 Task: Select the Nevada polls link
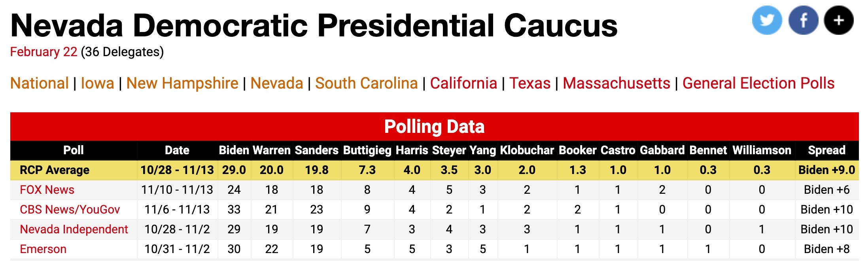pyautogui.click(x=276, y=83)
